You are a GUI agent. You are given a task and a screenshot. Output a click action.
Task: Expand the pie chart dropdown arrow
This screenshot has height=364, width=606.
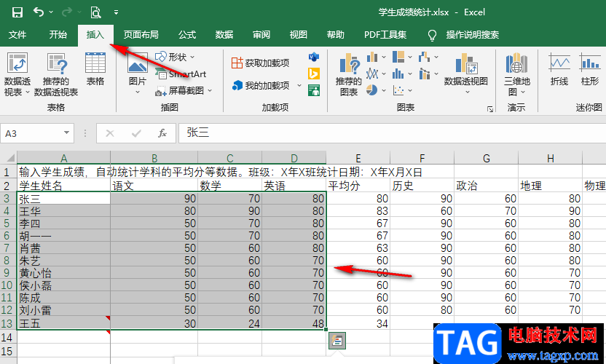384,90
